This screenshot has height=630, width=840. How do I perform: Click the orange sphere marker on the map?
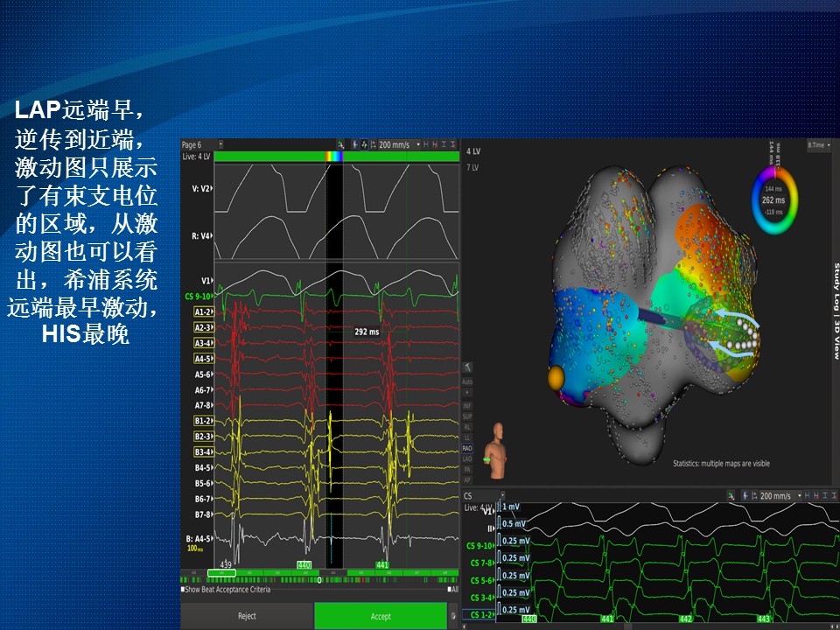click(556, 378)
